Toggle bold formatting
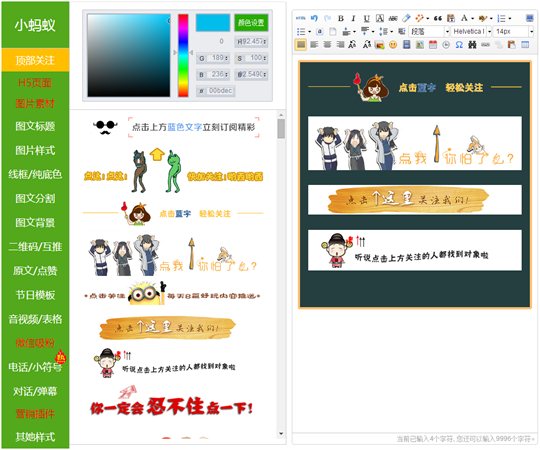The height and width of the screenshot is (450, 540). coord(341,18)
